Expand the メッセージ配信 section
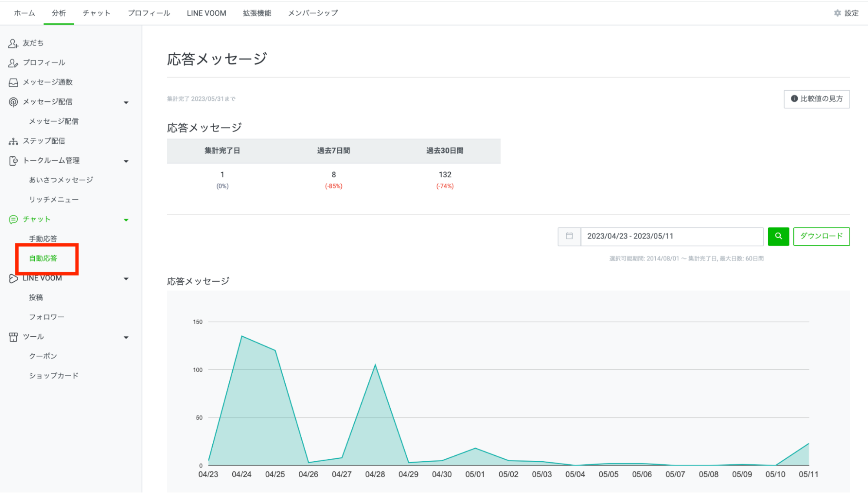 coord(126,102)
